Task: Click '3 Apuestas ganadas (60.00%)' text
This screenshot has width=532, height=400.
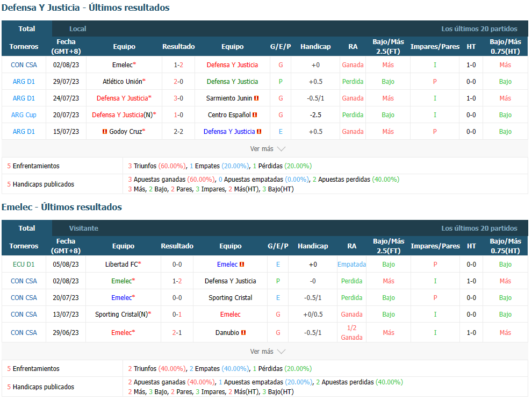Action: [171, 179]
